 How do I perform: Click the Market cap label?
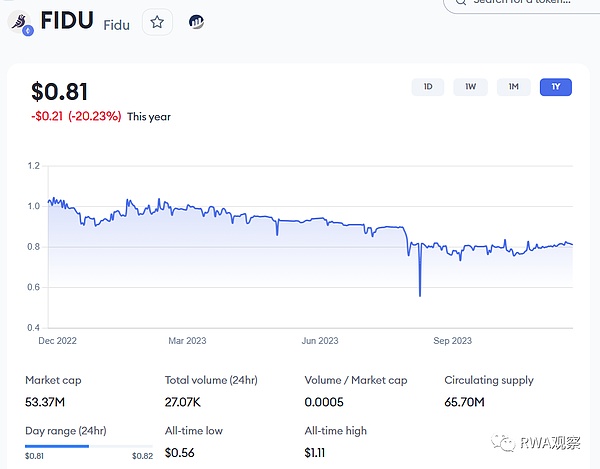(55, 380)
